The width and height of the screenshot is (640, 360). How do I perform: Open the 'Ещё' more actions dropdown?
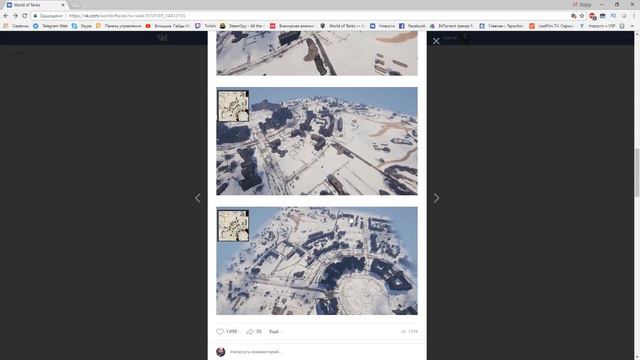[x=276, y=331]
